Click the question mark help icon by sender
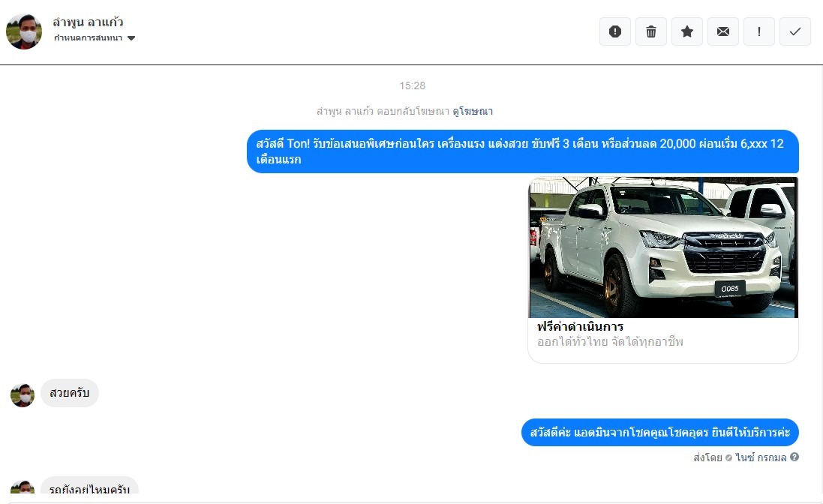 coord(794,457)
